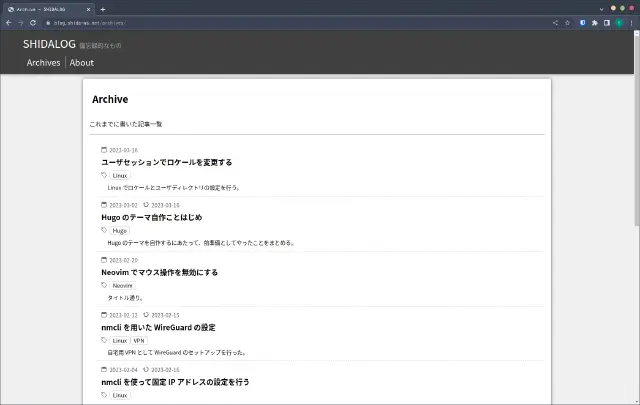Open the About navigation item
Screen dimensions: 640x405
[82, 62]
